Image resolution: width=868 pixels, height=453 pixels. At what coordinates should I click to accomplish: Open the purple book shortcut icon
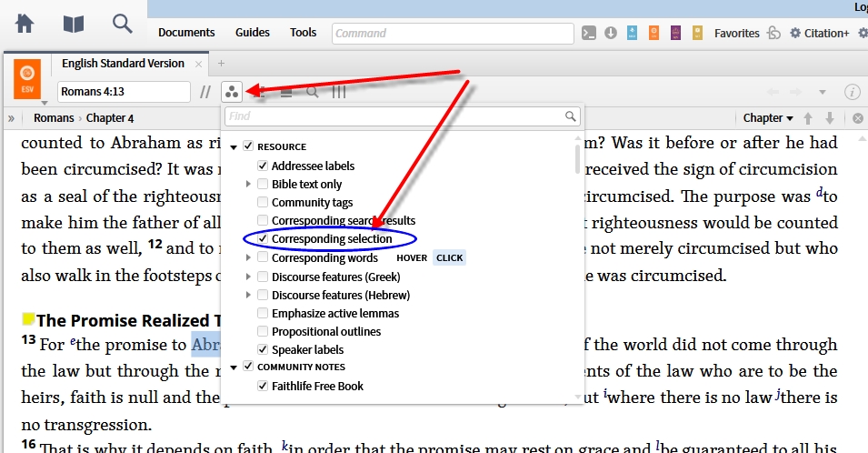675,34
